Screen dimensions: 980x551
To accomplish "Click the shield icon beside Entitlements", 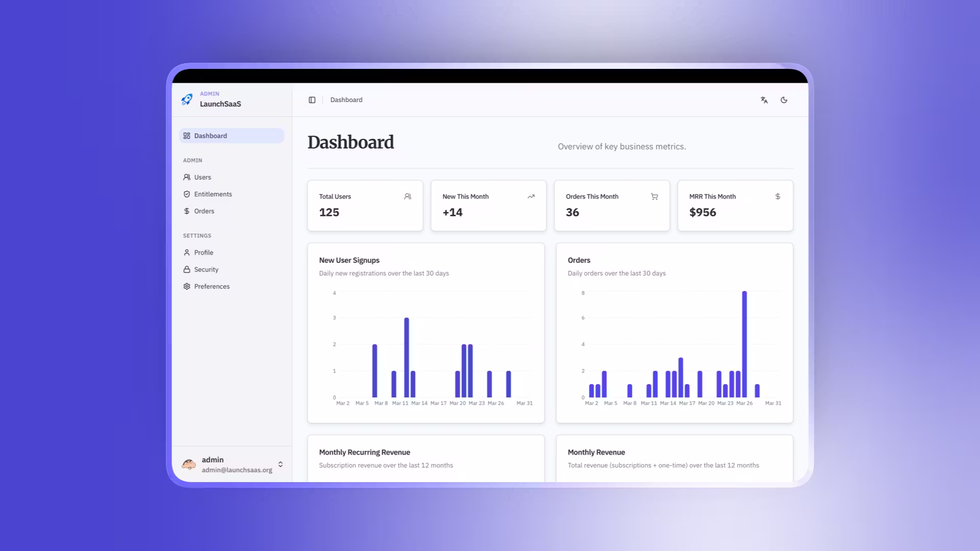I will [187, 194].
